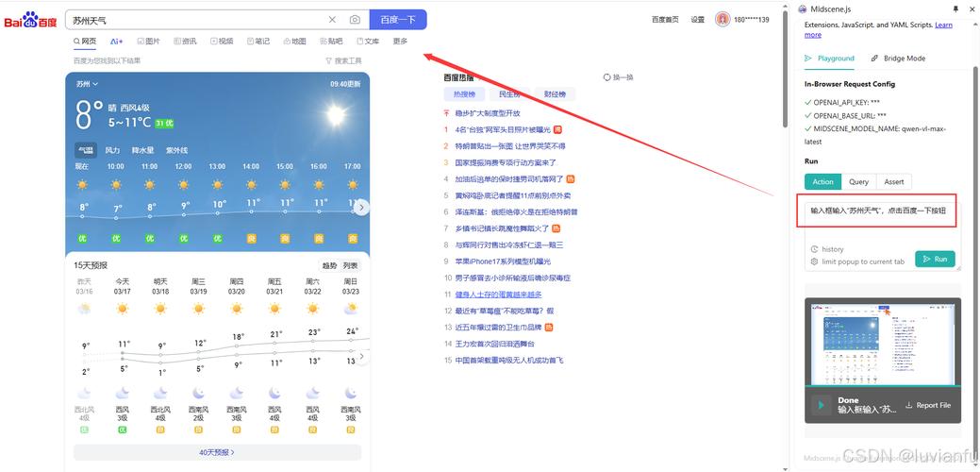Close the Midscene.js panel
Image resolution: width=980 pixels, height=472 pixels.
pyautogui.click(x=971, y=8)
